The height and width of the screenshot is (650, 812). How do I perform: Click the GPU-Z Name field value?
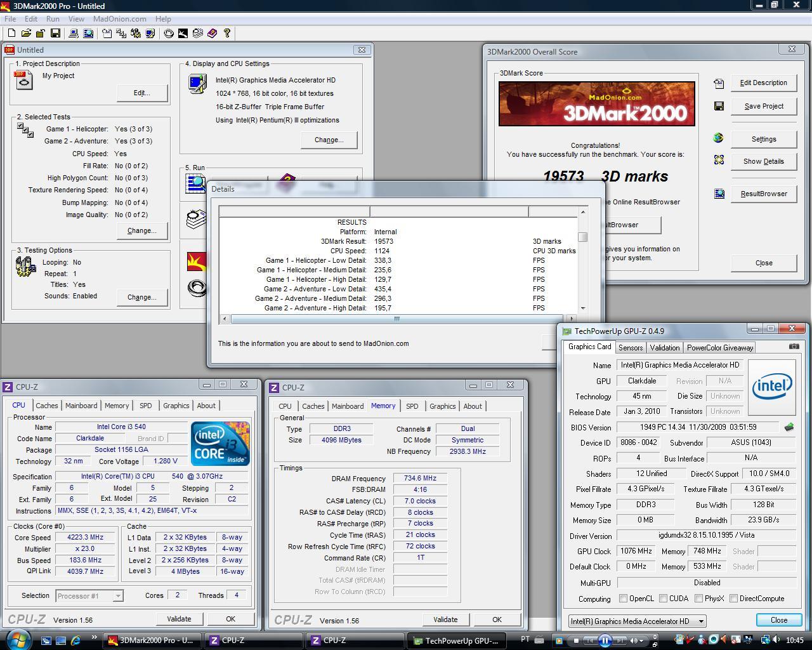680,365
